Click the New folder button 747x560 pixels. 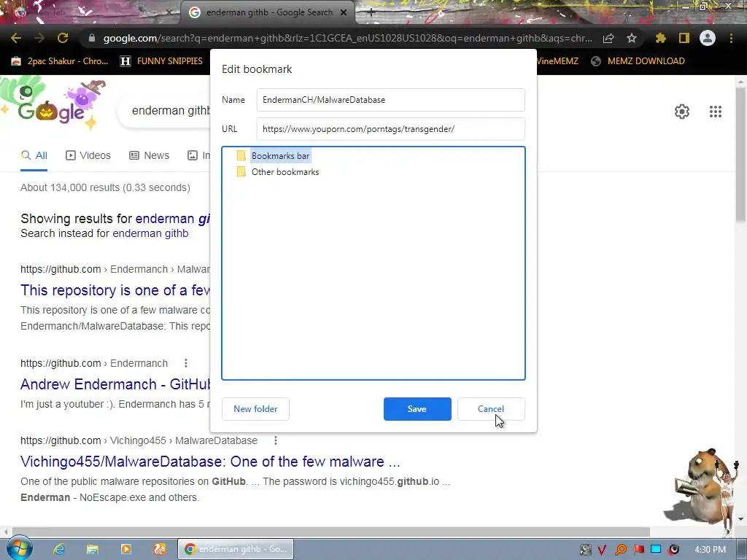coord(255,409)
